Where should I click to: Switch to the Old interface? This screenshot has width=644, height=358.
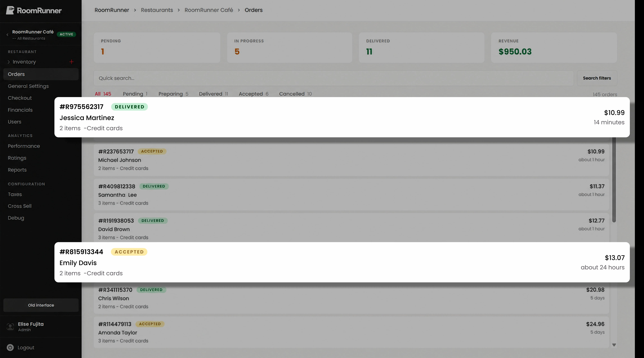click(41, 305)
